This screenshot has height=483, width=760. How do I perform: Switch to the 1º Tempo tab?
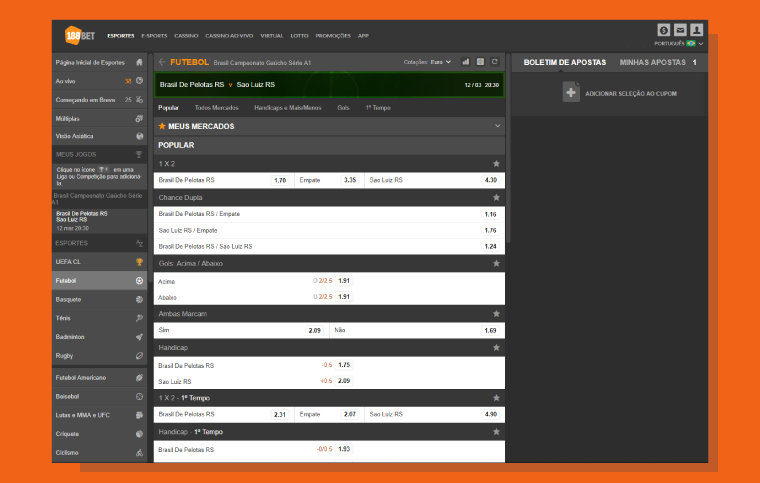[x=378, y=108]
